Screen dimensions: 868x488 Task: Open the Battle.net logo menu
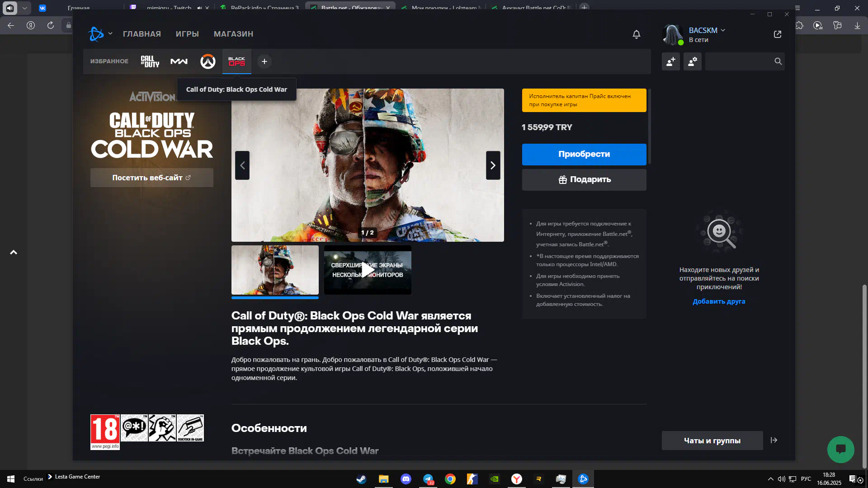click(x=96, y=34)
